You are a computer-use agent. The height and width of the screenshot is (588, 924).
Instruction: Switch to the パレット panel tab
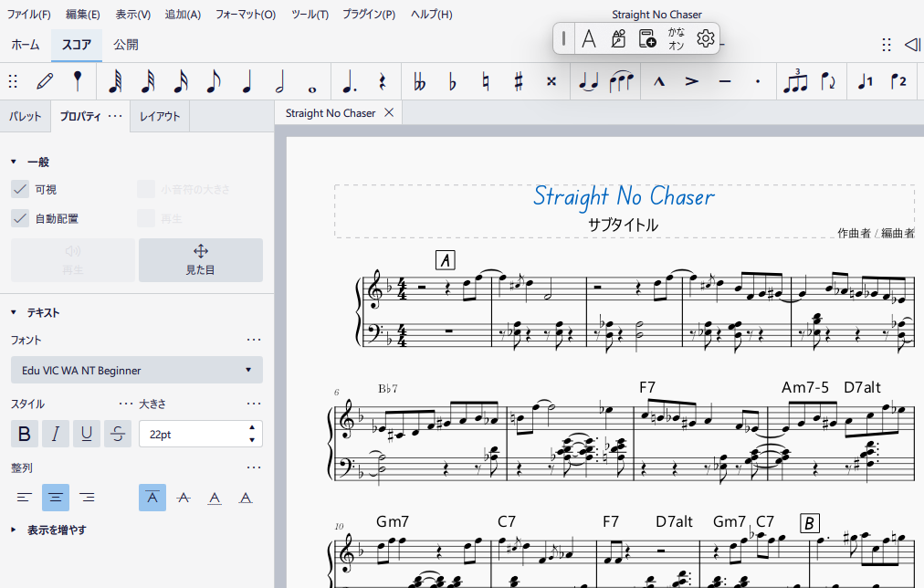pos(26,116)
